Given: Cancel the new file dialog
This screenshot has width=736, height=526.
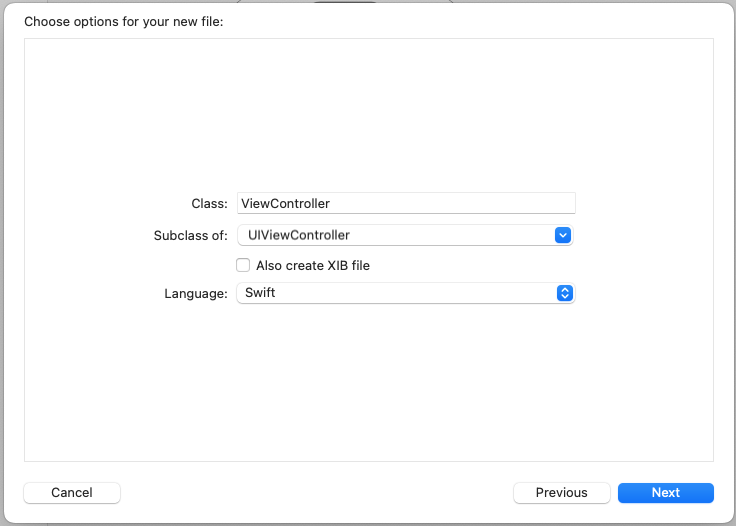Looking at the screenshot, I should tap(72, 493).
